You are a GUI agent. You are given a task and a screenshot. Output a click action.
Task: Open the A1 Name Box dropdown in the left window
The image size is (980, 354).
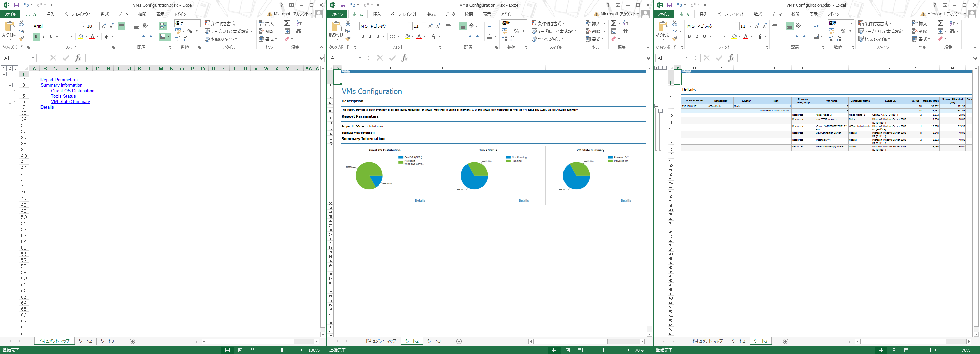pyautogui.click(x=33, y=58)
